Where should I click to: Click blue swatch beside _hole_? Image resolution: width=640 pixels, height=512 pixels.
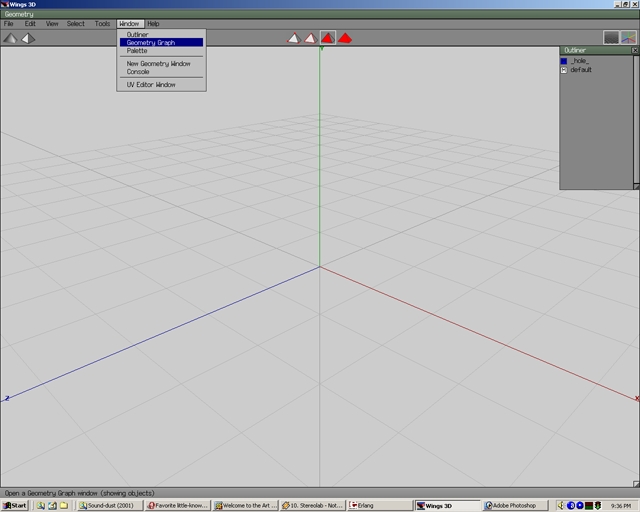pos(564,61)
